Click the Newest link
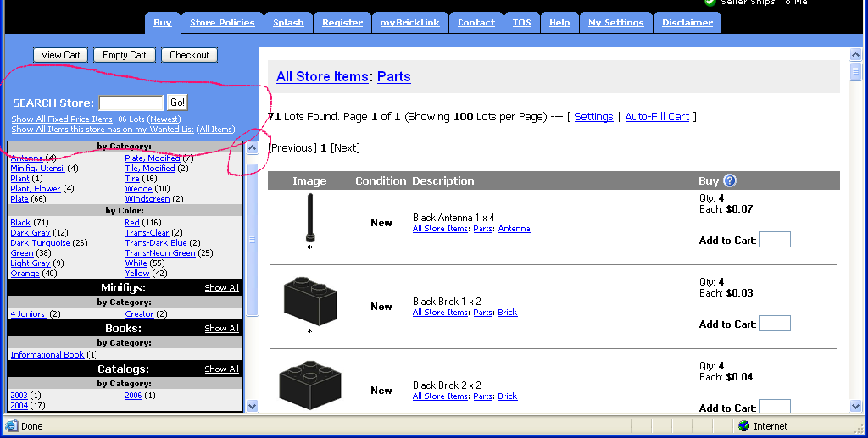Image resolution: width=868 pixels, height=438 pixels. coord(164,119)
